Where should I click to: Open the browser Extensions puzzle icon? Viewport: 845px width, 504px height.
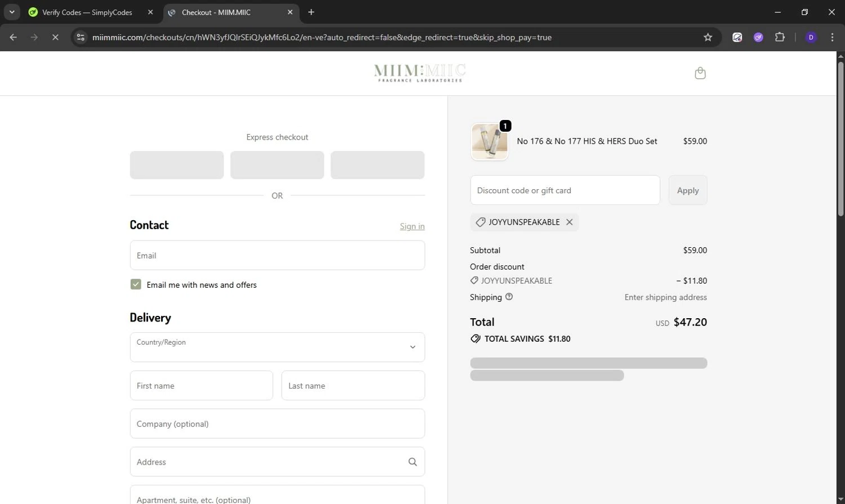coord(780,37)
